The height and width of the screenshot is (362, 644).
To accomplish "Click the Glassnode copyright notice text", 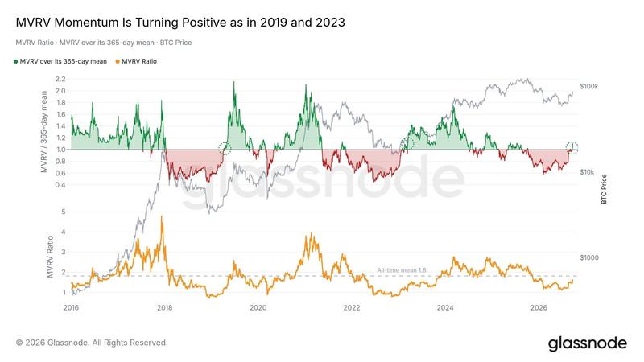I will pyautogui.click(x=92, y=343).
